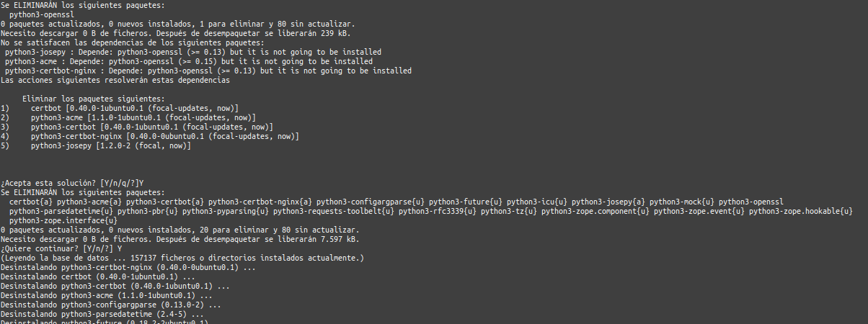Screen dimensions: 868x324
Task: Click option 4 python3-certbot-nginx entry
Action: tap(150, 136)
